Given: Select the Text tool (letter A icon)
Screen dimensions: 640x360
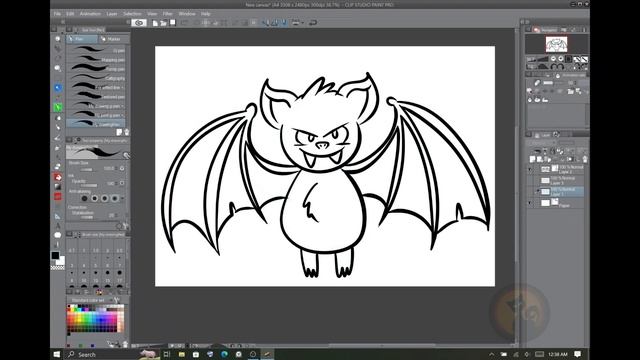Looking at the screenshot, I should coord(58,225).
